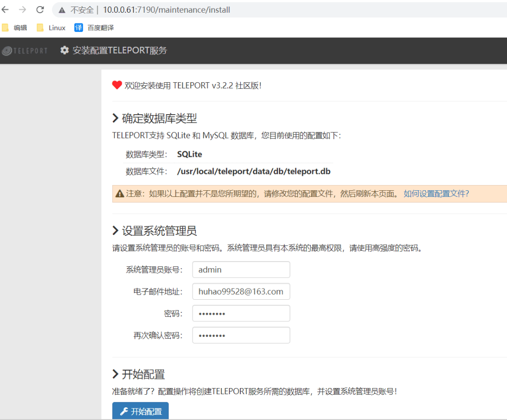507x420 pixels.
Task: Expand the 设置系统管理员 section chevron
Action: point(115,231)
